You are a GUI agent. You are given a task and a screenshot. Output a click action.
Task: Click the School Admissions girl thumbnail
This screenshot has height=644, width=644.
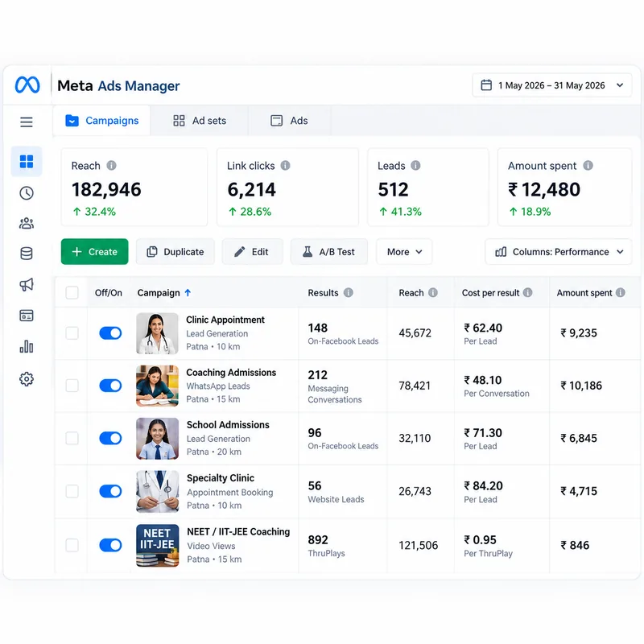tap(157, 438)
